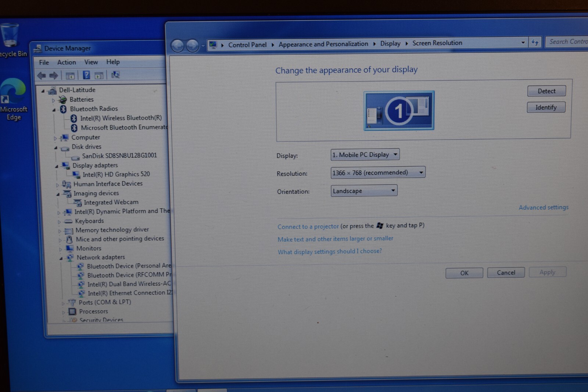Expand Memory technology driver category
The height and width of the screenshot is (392, 588).
60,231
